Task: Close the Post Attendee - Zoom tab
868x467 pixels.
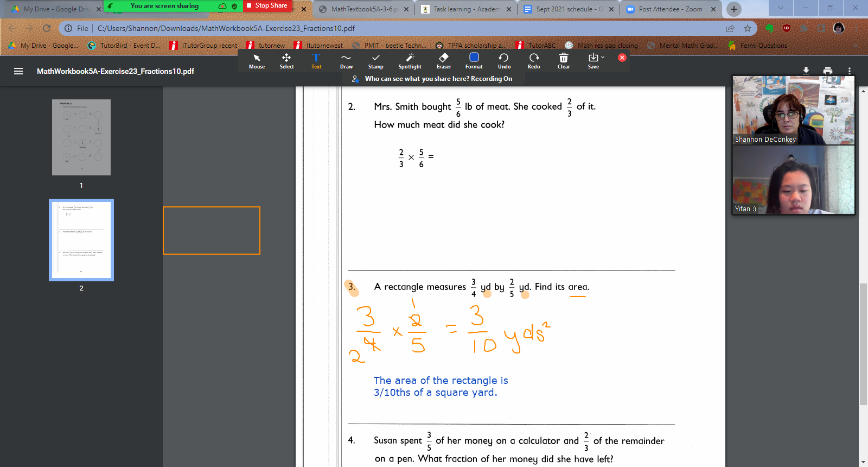Action: tap(713, 9)
